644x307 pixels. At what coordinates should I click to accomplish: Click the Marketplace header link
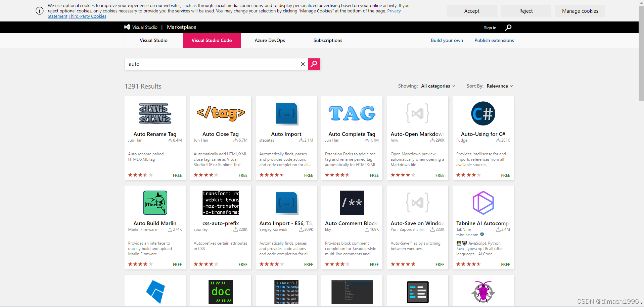tap(182, 27)
